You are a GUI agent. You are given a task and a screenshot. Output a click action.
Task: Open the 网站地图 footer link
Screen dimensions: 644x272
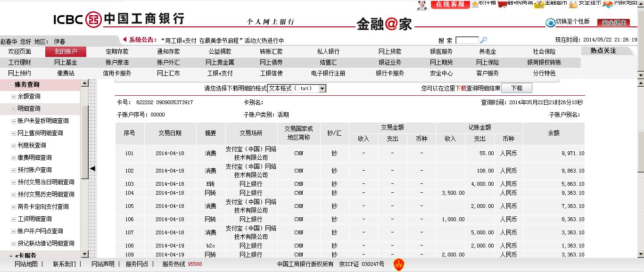tap(26, 264)
